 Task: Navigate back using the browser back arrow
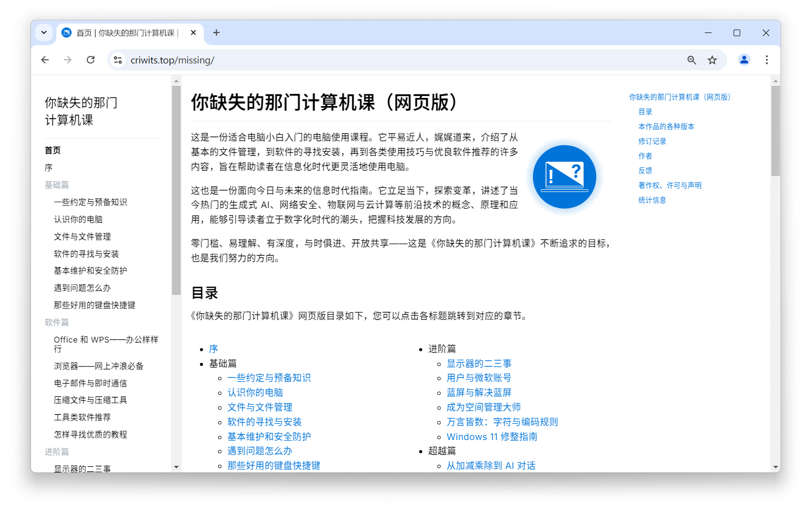pos(45,59)
